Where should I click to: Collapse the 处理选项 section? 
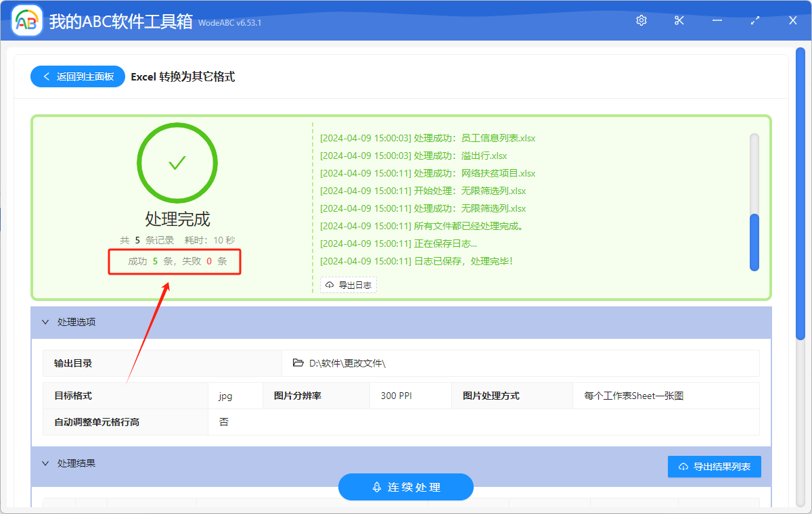coord(45,322)
